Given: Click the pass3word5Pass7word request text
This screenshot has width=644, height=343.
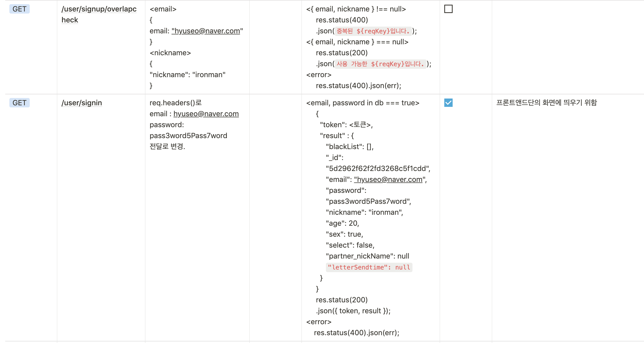Looking at the screenshot, I should [188, 136].
